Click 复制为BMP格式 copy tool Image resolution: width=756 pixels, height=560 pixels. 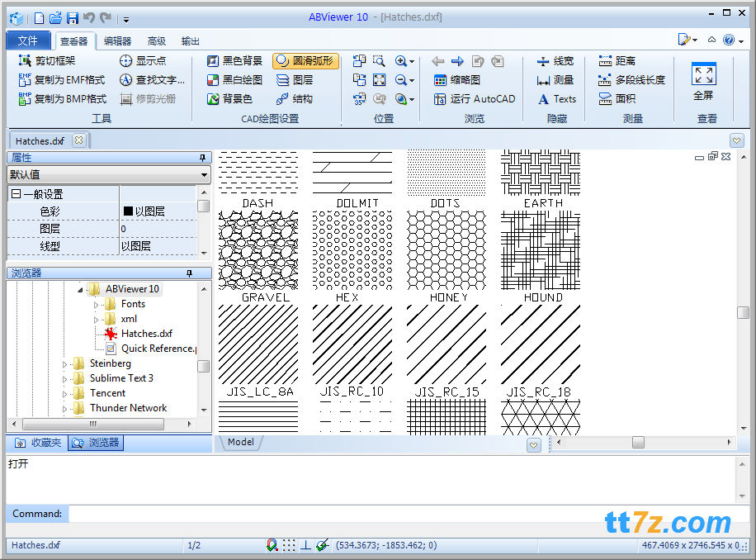[x=62, y=99]
